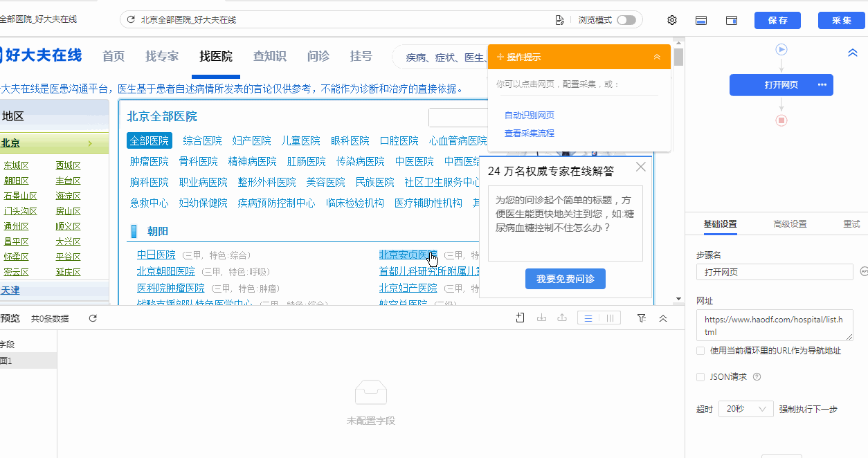Open the 挂号 navigation tab
The width and height of the screenshot is (868, 458).
361,56
